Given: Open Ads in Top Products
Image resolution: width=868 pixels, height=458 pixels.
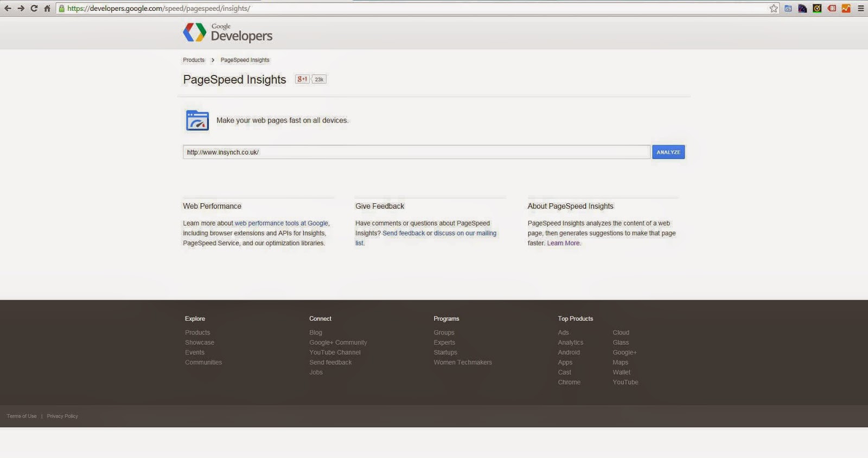Looking at the screenshot, I should [563, 333].
